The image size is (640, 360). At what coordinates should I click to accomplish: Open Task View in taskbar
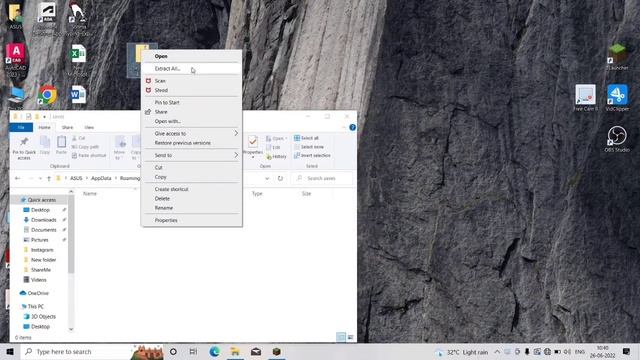(x=193, y=351)
